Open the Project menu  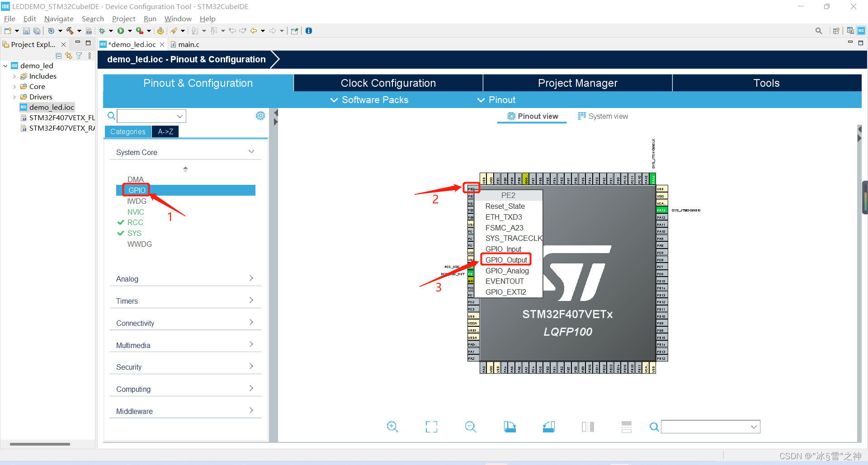click(123, 19)
